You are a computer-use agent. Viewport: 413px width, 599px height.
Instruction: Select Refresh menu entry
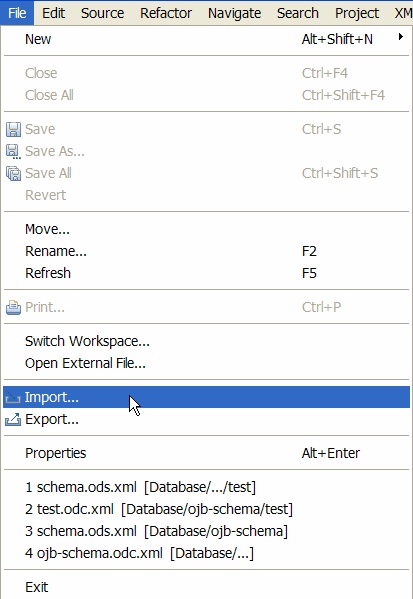tap(206, 273)
